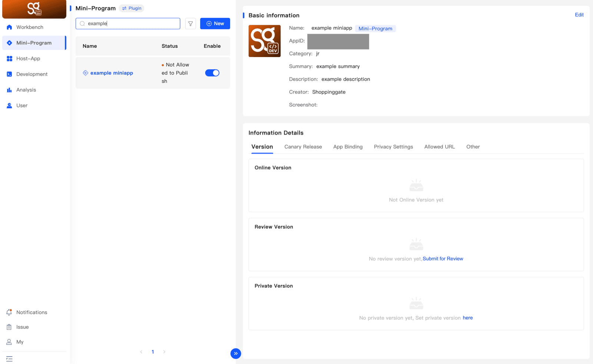
Task: Open Workbench from the sidebar
Action: coord(30,27)
